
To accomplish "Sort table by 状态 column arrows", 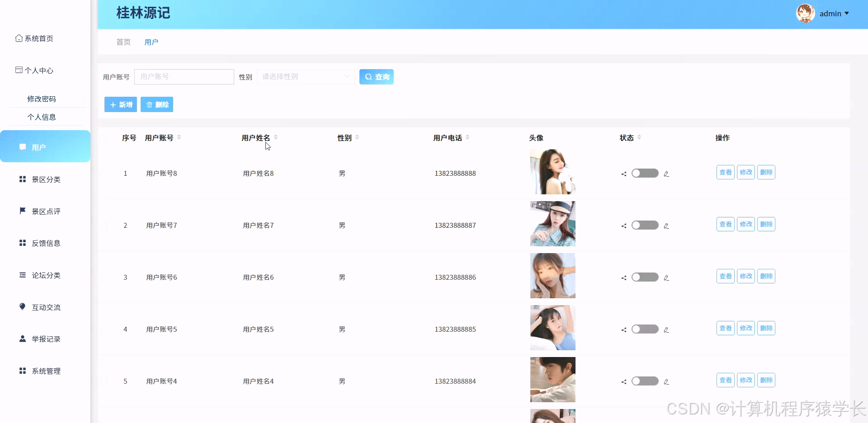I will 639,137.
